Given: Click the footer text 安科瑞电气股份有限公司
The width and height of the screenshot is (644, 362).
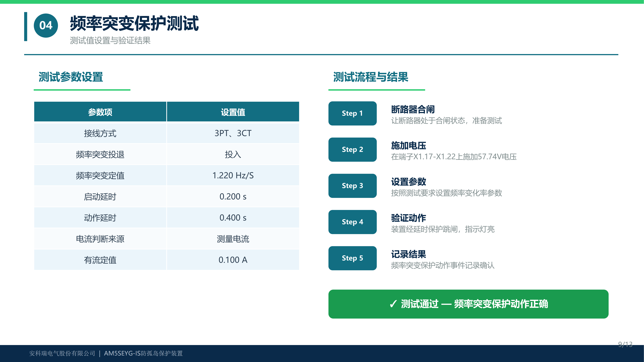Looking at the screenshot, I should tap(62, 353).
